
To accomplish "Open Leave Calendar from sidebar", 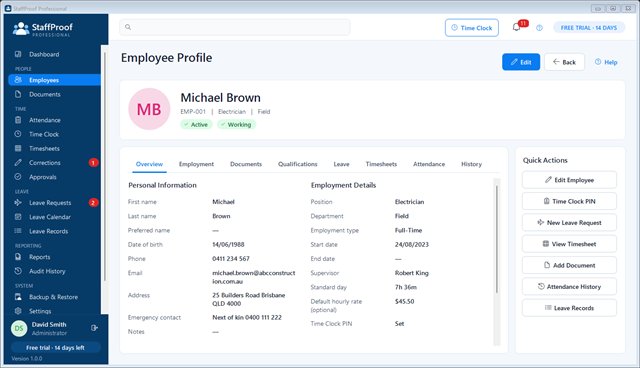I will point(54,217).
